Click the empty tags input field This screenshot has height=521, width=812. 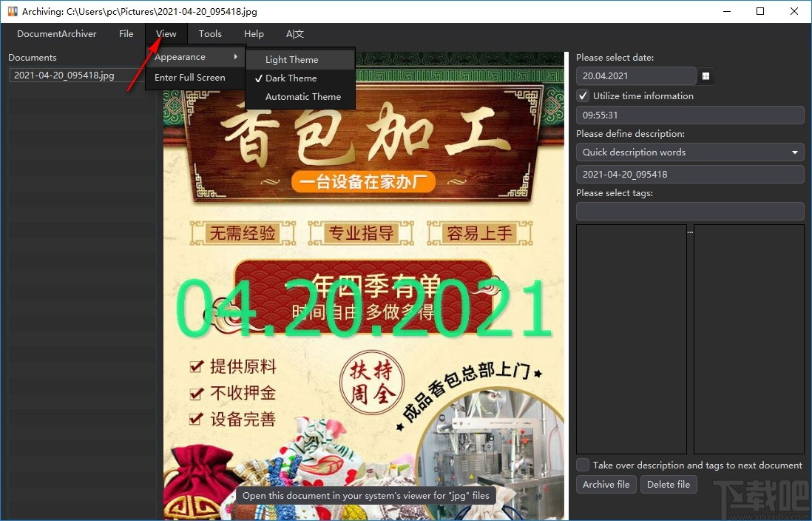click(x=689, y=211)
